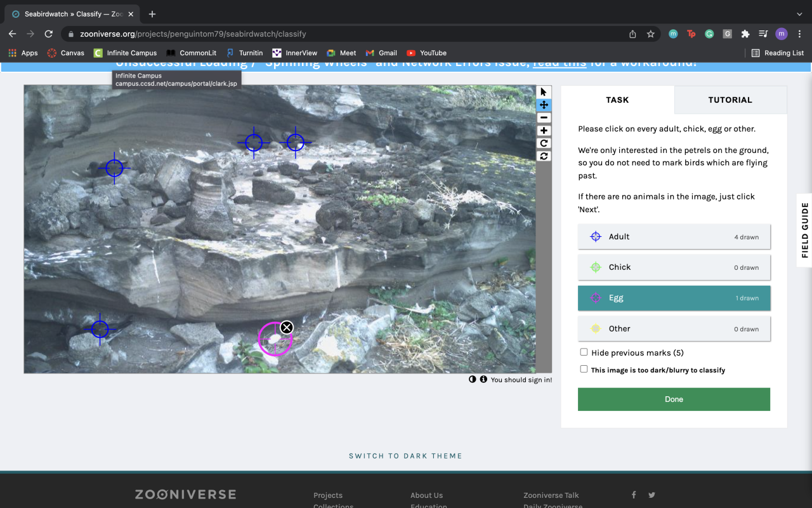Choose the Chick marking tool
812x508 pixels.
click(x=674, y=267)
